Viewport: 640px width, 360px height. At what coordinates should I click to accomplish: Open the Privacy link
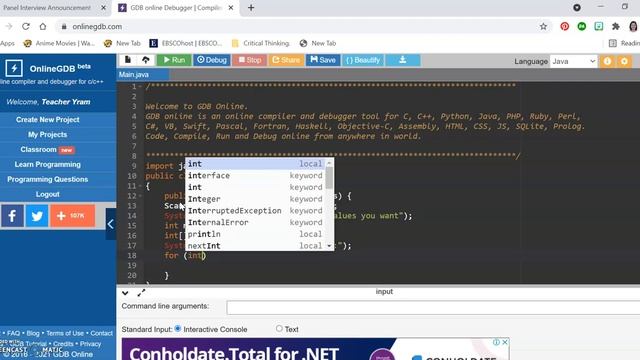(x=91, y=344)
